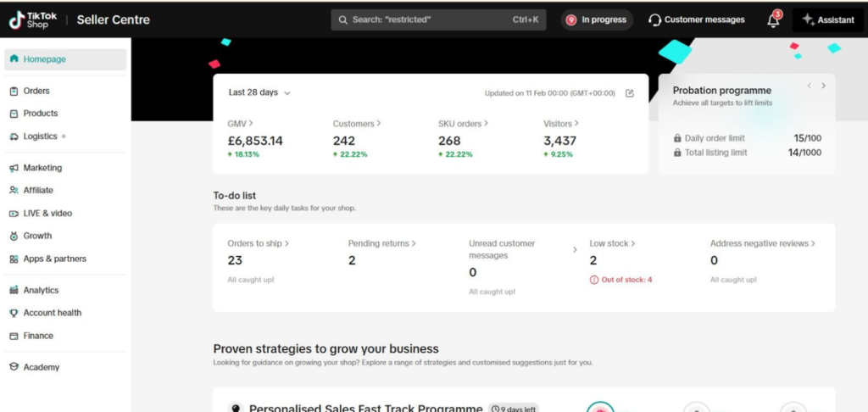
Task: Click the Account health trophy icon
Action: 14,313
